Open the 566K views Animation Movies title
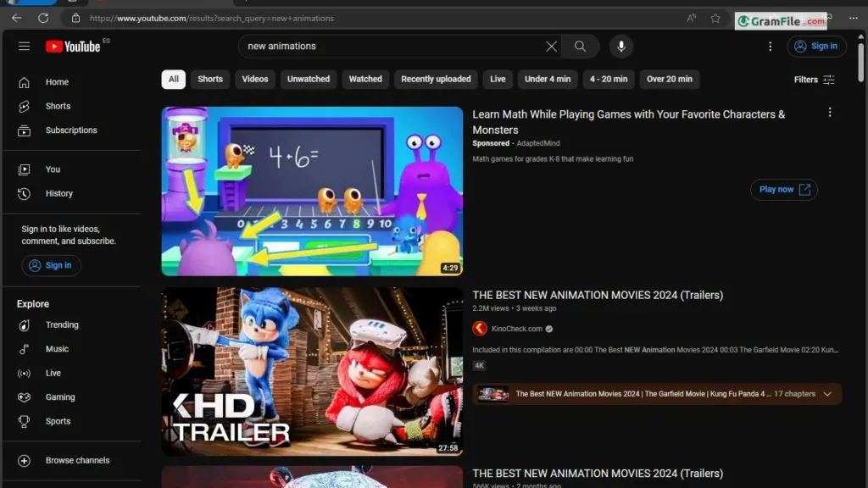This screenshot has width=868, height=488. click(x=598, y=474)
